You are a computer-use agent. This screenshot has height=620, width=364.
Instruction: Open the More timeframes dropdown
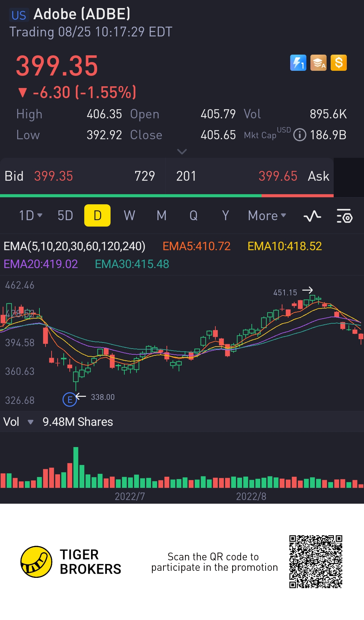267,215
